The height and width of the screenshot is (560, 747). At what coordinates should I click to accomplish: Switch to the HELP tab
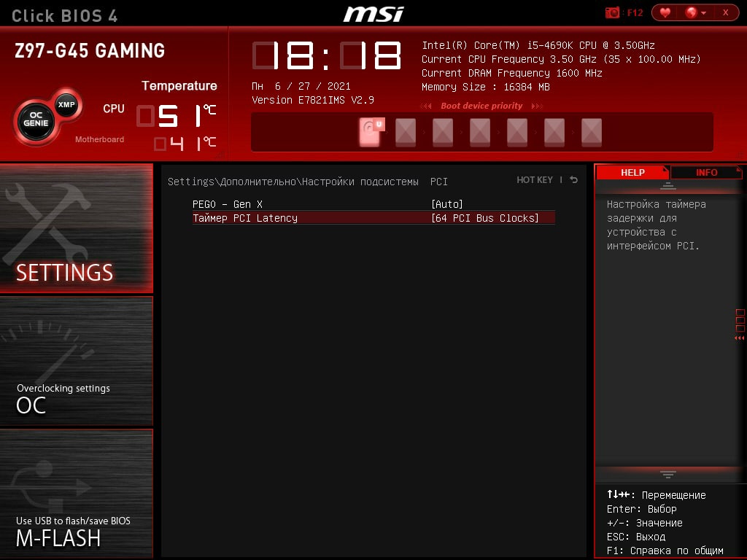pyautogui.click(x=632, y=172)
